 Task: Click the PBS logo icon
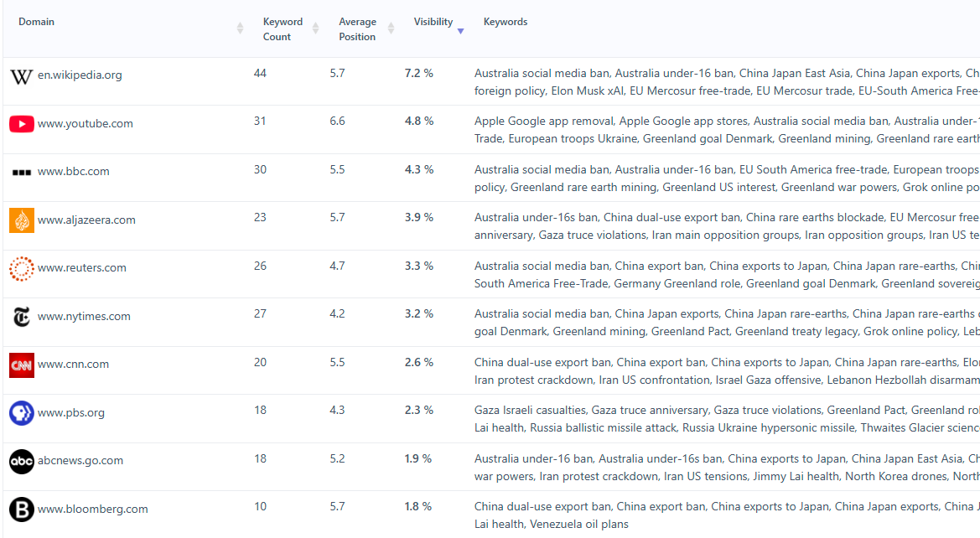point(21,412)
